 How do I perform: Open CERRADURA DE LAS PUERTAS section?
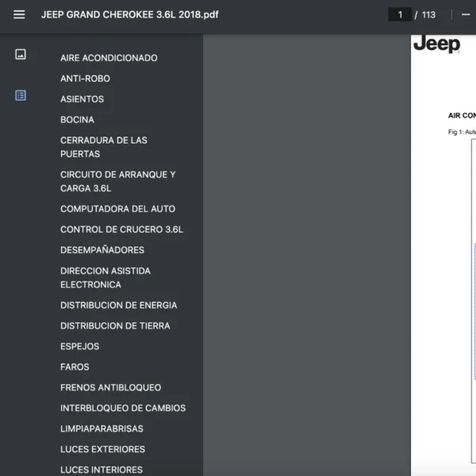pos(103,147)
